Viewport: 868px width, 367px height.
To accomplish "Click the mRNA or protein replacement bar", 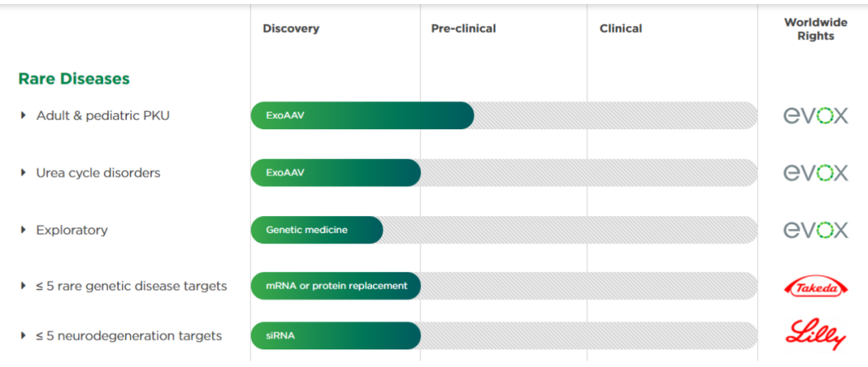I will tap(336, 287).
